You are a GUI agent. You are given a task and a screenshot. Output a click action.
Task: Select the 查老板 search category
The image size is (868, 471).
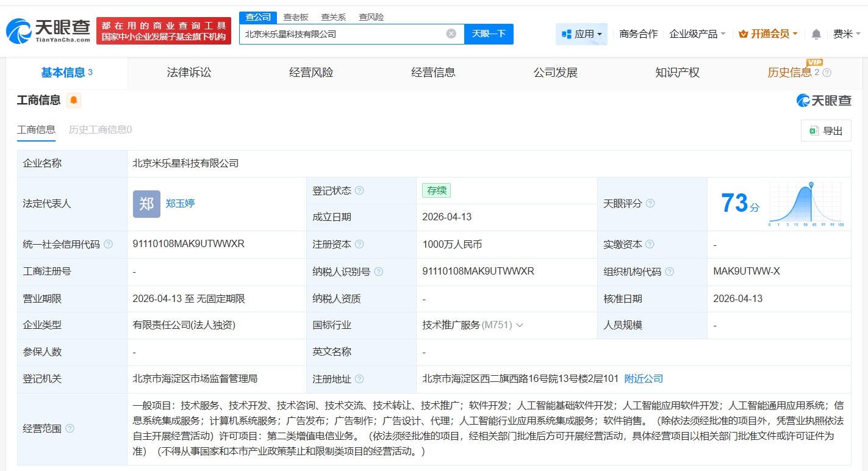[x=295, y=17]
